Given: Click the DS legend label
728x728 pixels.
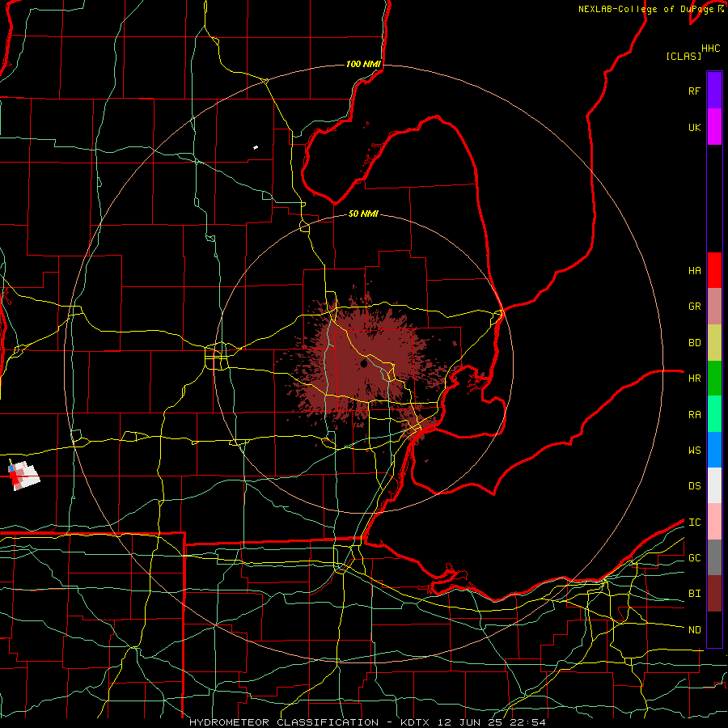Looking at the screenshot, I should pos(694,486).
